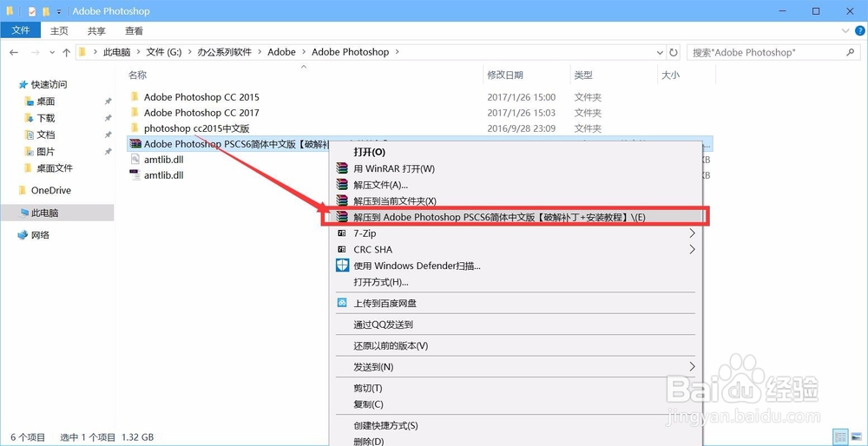Click the search Adobe Photoshop box
The image size is (868, 446).
tap(773, 53)
